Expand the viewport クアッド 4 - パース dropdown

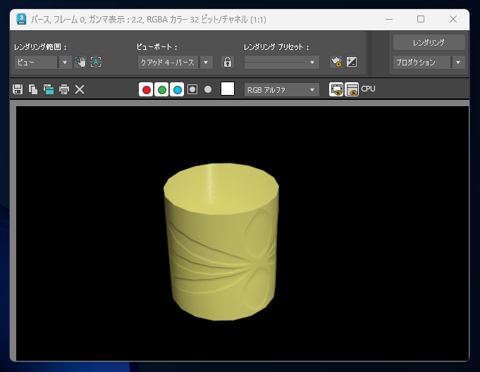(175, 62)
